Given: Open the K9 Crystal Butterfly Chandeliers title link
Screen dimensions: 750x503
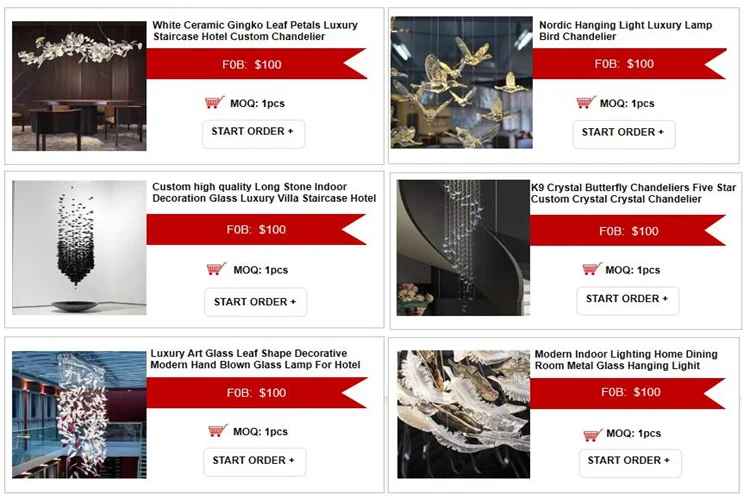Looking at the screenshot, I should tap(633, 193).
